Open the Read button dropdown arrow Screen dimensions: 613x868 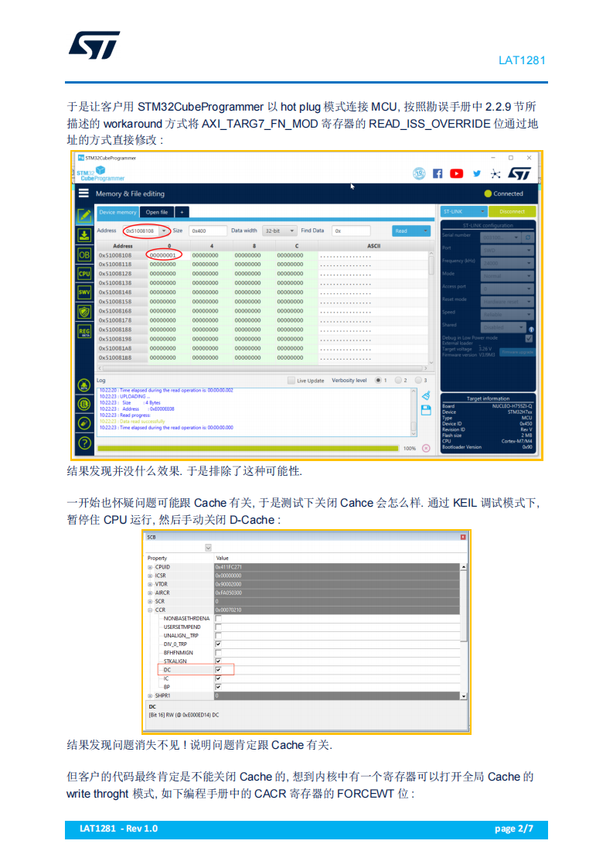tap(425, 231)
